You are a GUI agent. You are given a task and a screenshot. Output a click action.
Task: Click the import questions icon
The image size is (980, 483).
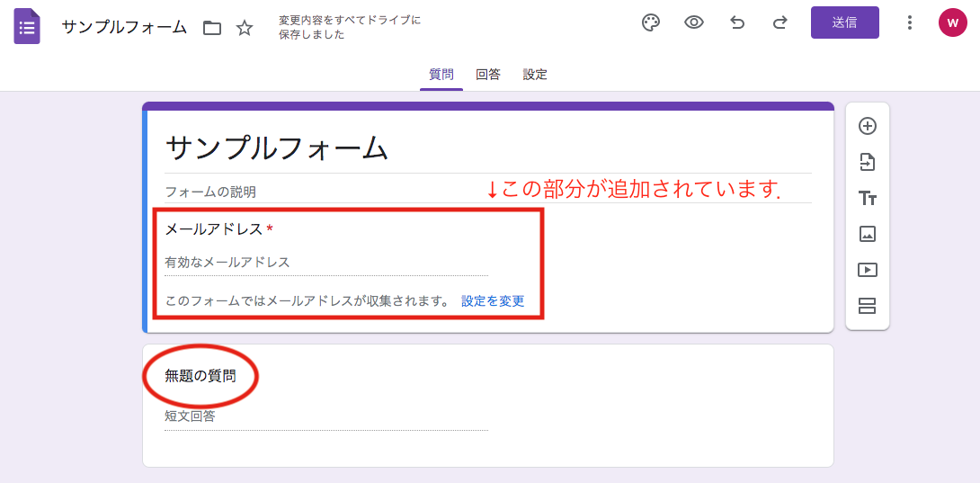[x=868, y=162]
